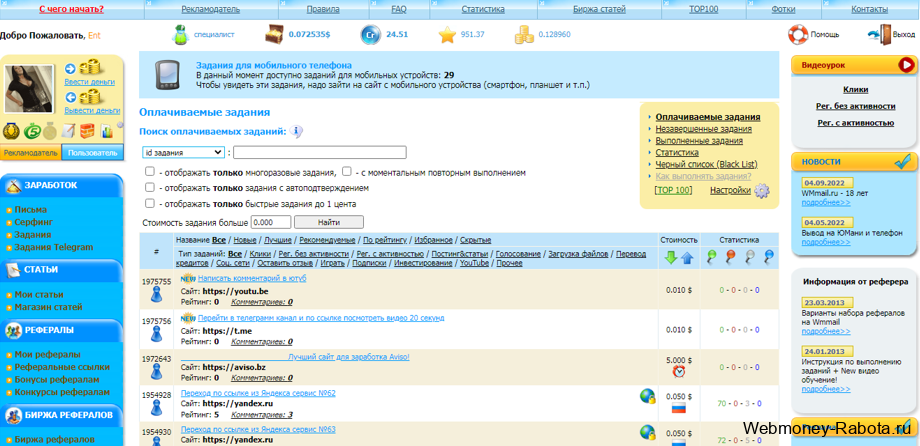Open Статистика in top navigation bar

[483, 9]
